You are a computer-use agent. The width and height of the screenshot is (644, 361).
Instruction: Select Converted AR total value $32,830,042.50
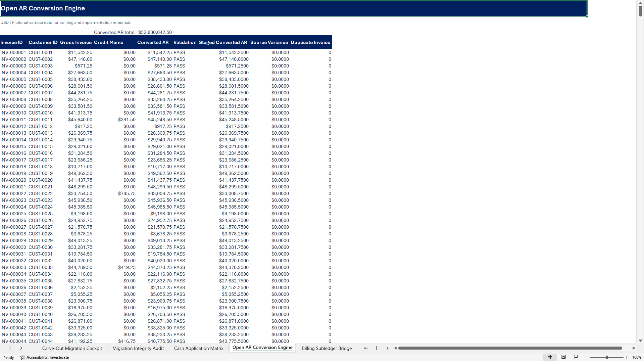(155, 32)
